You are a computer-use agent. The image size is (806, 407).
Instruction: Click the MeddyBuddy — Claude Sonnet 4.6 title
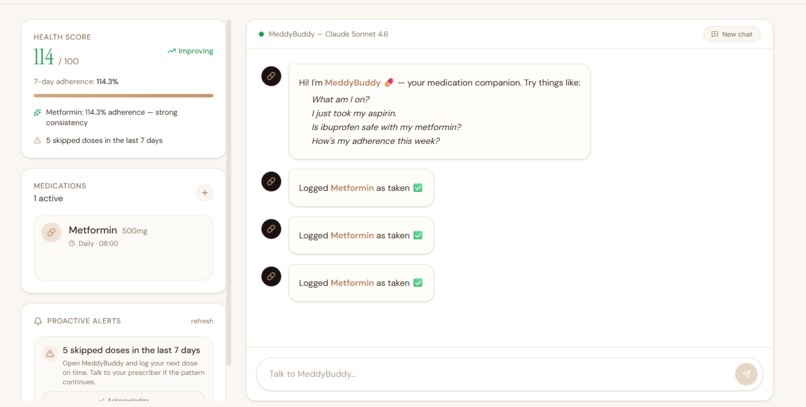328,34
